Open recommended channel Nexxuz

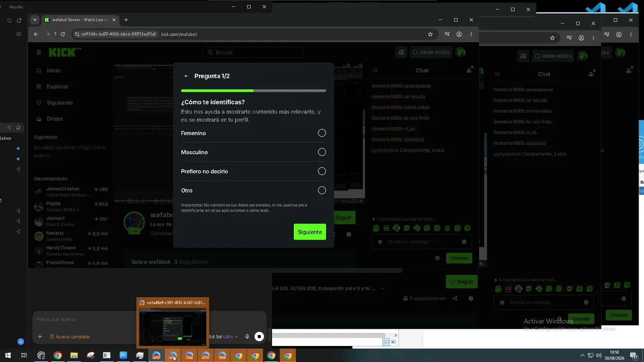click(71, 236)
